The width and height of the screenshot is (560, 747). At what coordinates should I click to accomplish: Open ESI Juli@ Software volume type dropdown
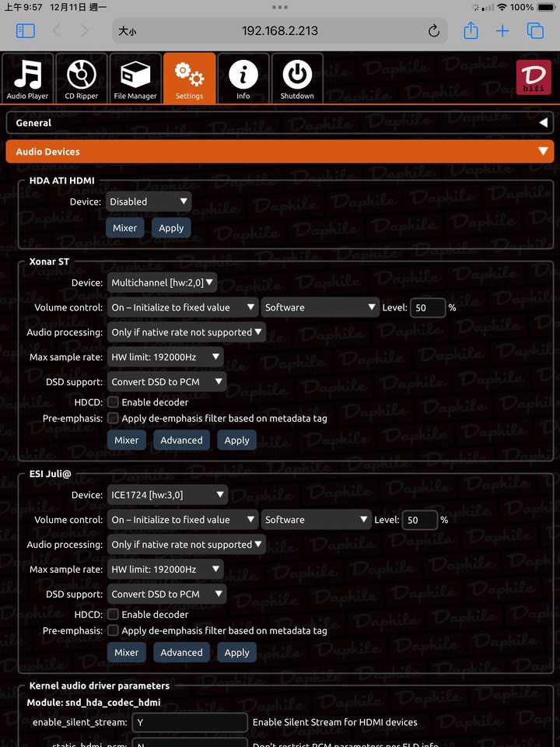click(317, 520)
